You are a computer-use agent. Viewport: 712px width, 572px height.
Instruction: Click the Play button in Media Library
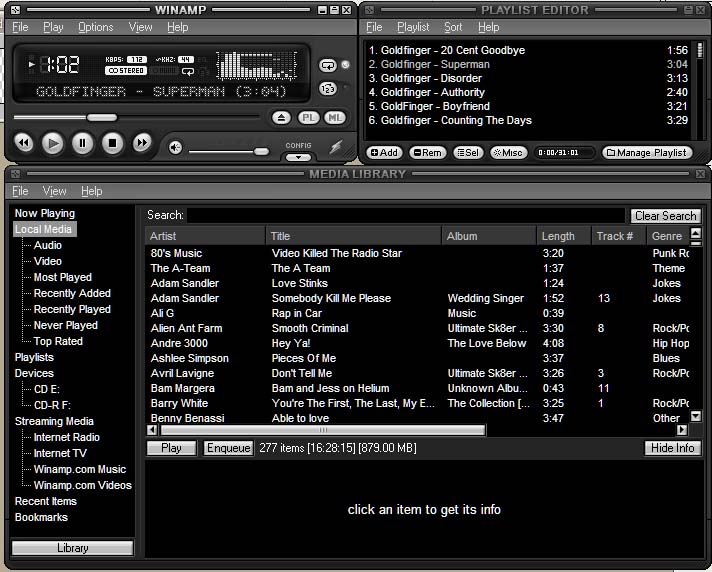coord(171,448)
